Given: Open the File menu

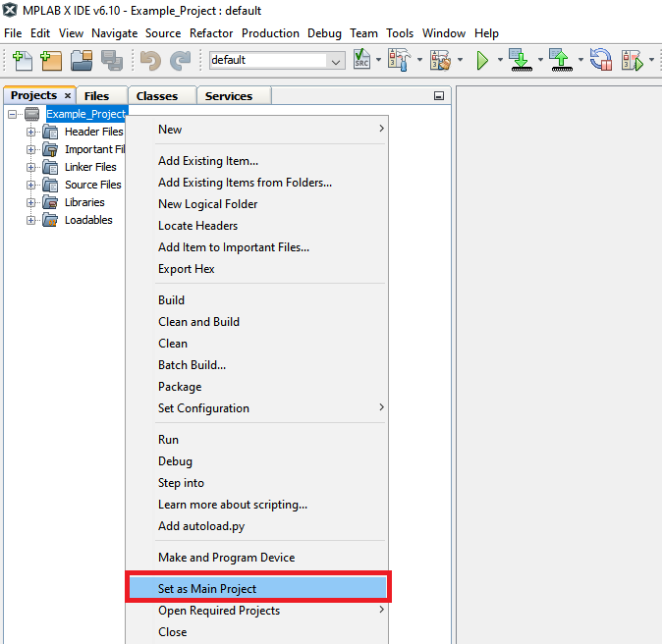Looking at the screenshot, I should [x=13, y=33].
